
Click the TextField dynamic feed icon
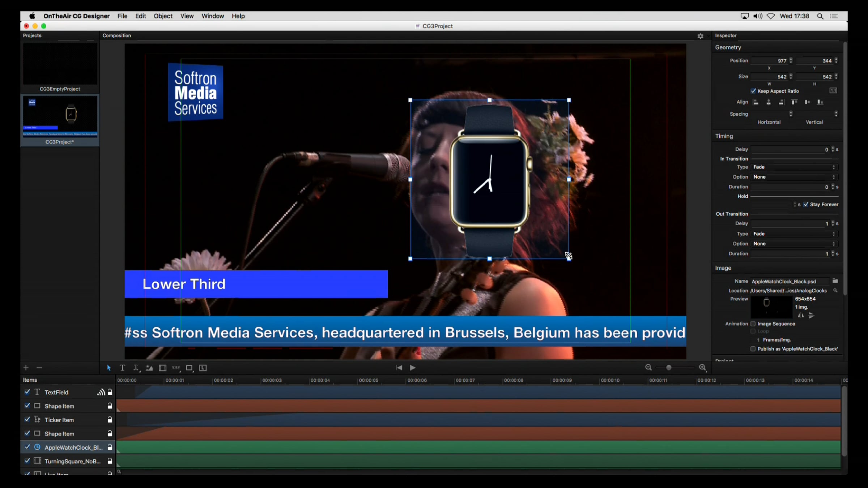[101, 392]
